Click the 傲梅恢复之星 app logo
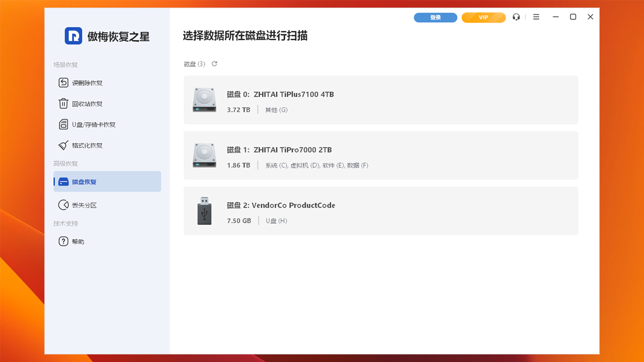644x362 pixels. [x=93, y=36]
